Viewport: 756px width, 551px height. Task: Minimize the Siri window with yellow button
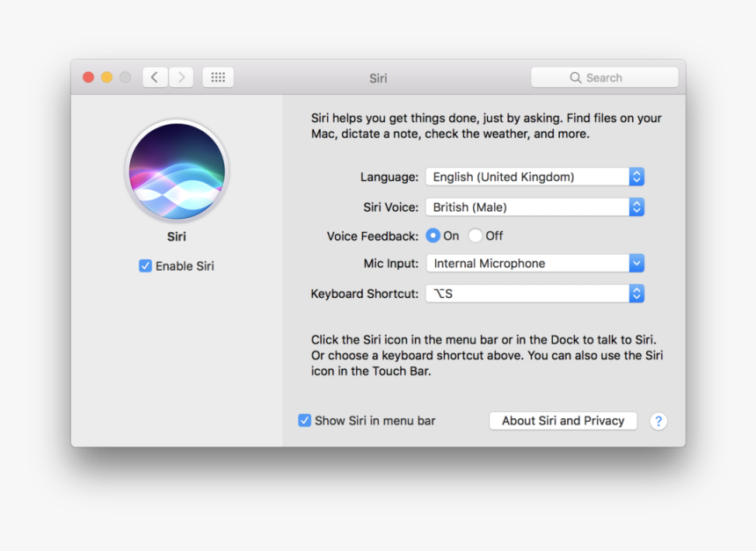106,77
